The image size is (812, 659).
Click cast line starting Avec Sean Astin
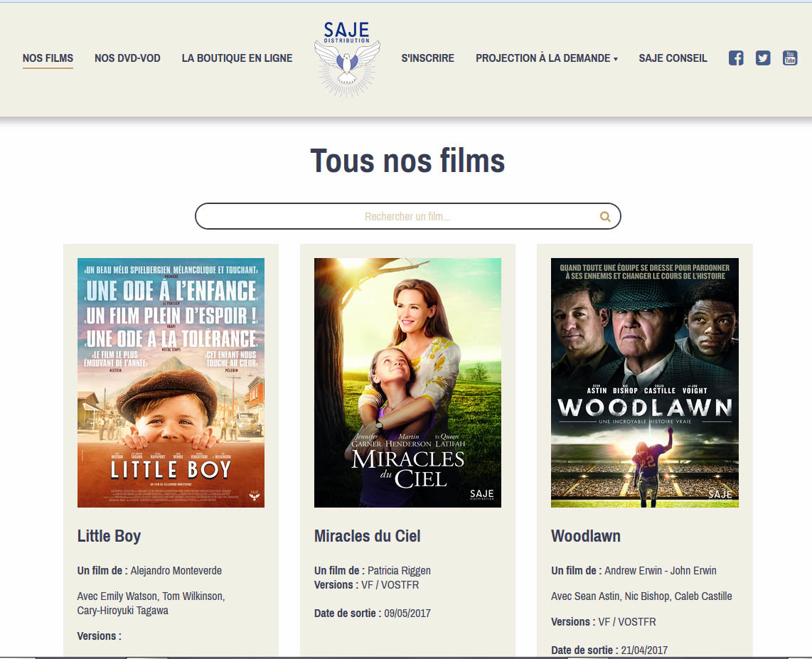click(641, 596)
